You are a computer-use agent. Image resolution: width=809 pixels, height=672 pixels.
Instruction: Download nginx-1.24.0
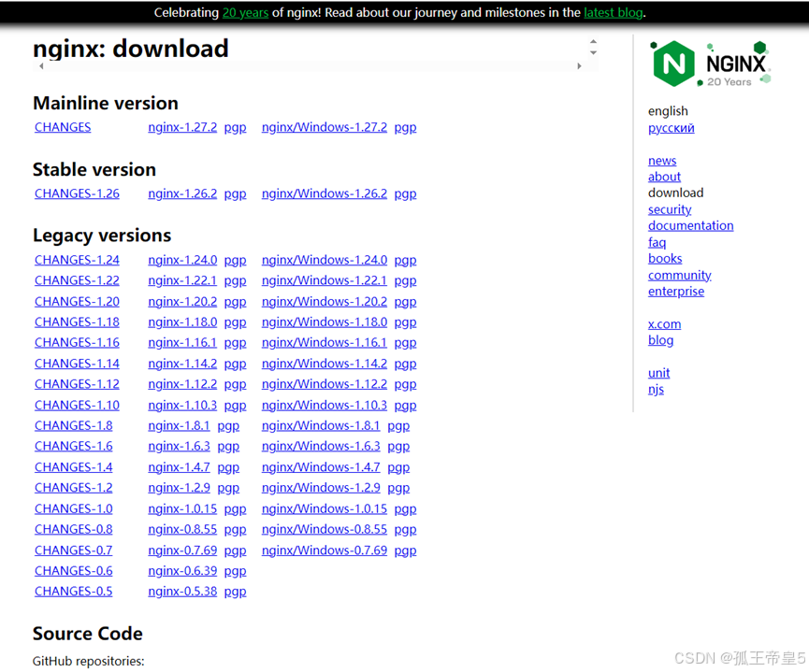(182, 260)
